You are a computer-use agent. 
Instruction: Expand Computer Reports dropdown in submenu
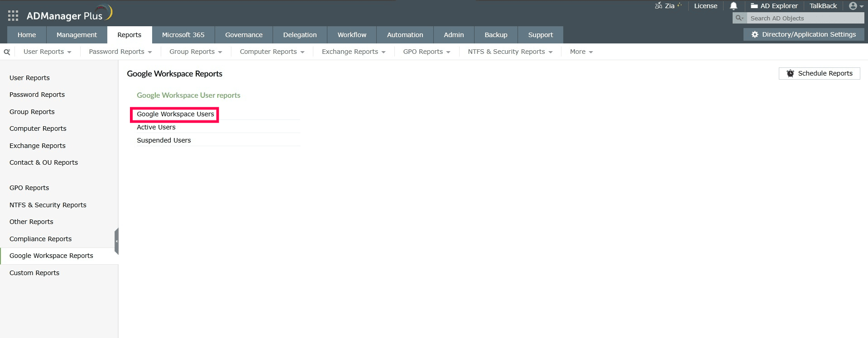pyautogui.click(x=272, y=52)
